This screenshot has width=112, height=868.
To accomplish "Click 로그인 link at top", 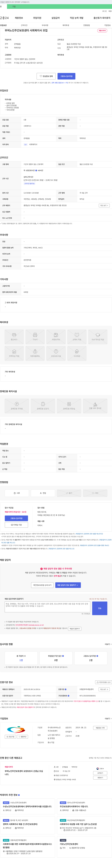I will pyautogui.click(x=105, y=11).
